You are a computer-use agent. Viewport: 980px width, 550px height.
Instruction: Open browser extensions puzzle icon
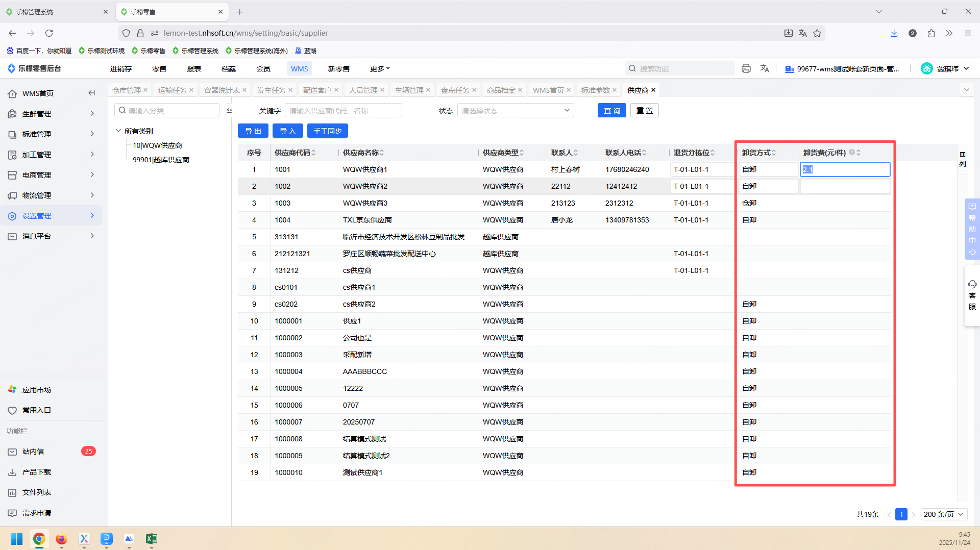click(931, 33)
